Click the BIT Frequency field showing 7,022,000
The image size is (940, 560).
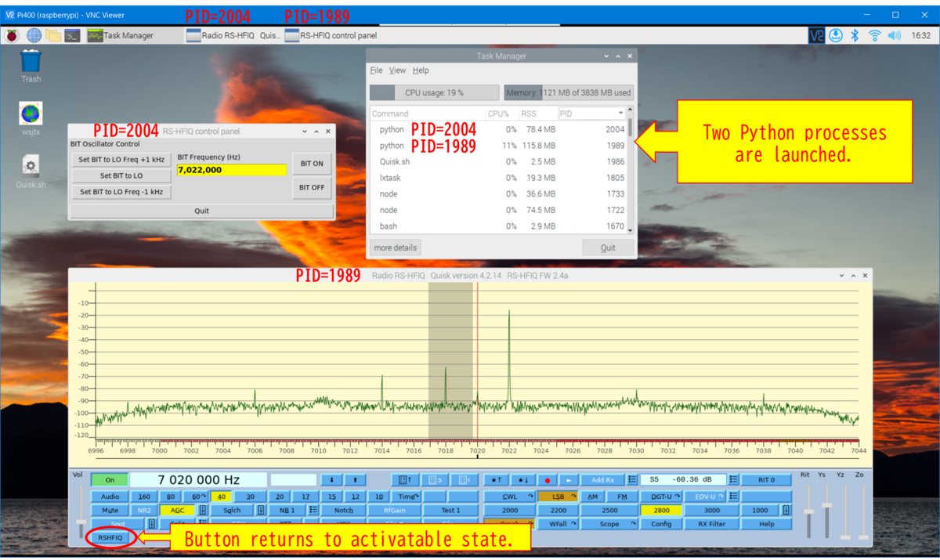coord(232,170)
